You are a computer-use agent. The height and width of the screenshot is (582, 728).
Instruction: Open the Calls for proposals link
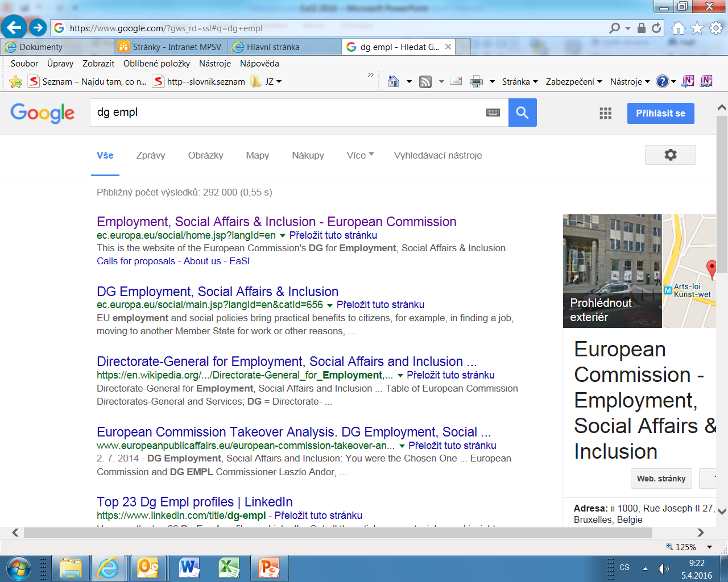coord(136,261)
